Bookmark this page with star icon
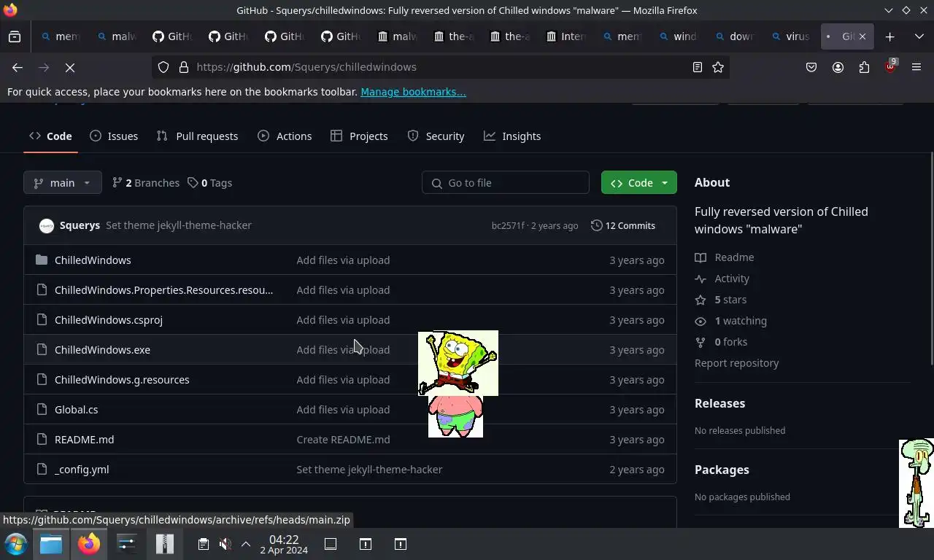This screenshot has width=934, height=560. coord(718,67)
